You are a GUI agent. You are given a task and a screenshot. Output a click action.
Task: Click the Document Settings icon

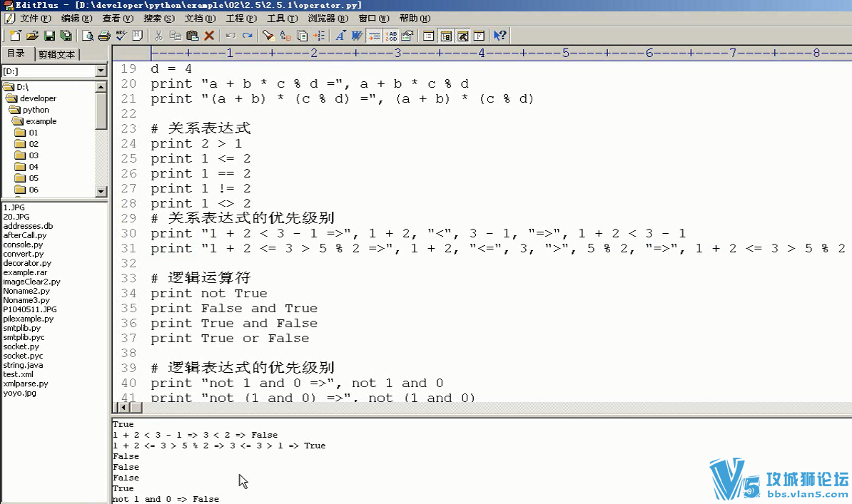coord(407,36)
